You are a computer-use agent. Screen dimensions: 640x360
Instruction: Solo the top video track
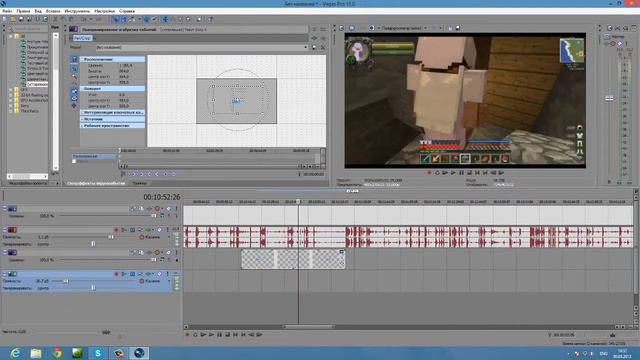click(177, 209)
